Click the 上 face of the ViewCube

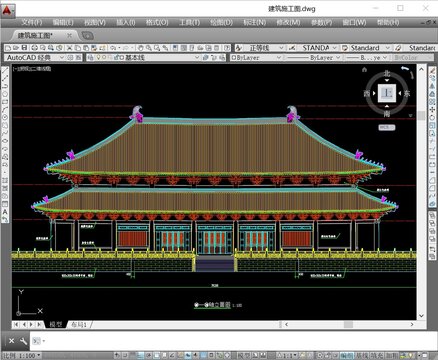coord(387,93)
